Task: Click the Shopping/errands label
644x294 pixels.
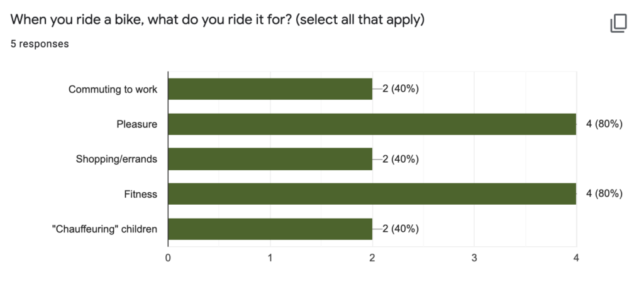Action: click(116, 159)
